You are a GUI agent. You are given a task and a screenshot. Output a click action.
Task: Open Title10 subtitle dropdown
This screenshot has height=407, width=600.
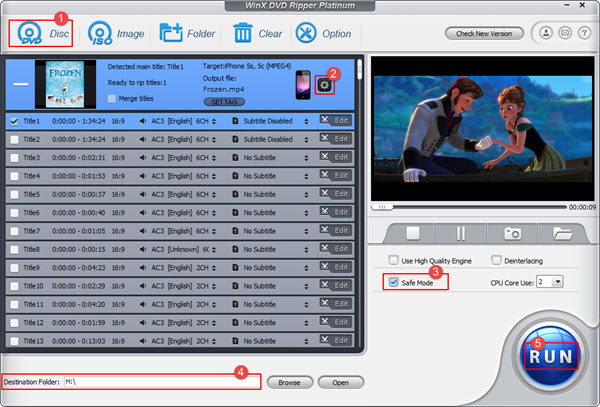(x=306, y=286)
